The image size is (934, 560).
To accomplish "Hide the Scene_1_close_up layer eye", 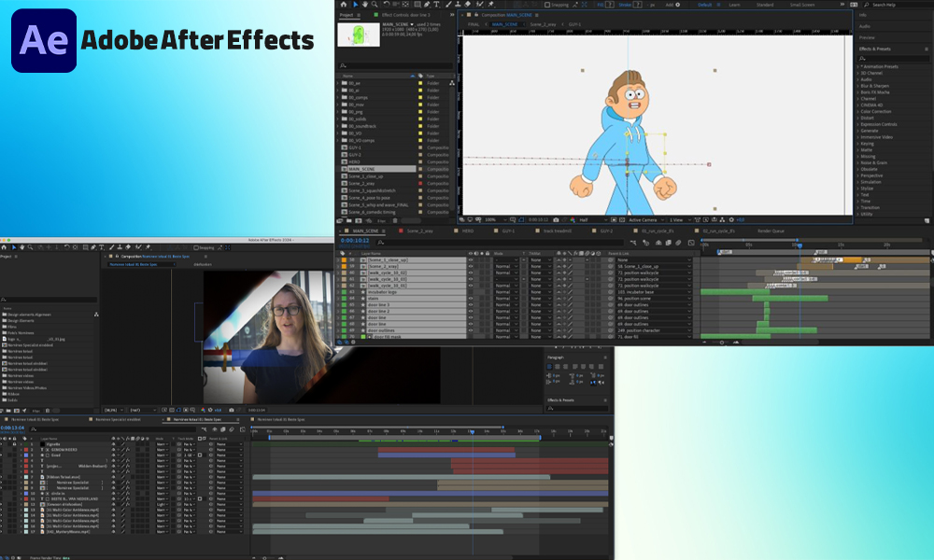I will point(471,260).
